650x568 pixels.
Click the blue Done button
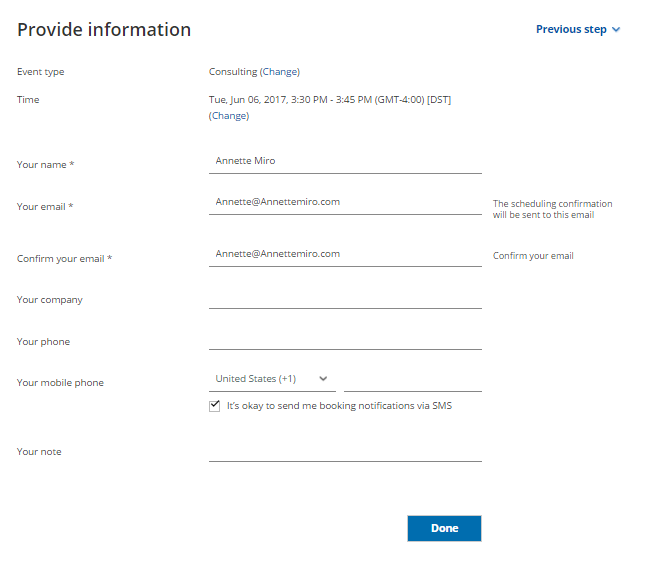tap(444, 528)
